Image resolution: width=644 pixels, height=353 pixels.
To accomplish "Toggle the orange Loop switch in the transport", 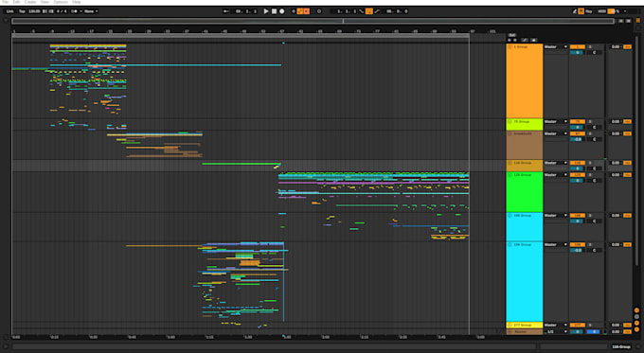I will pyautogui.click(x=368, y=11).
